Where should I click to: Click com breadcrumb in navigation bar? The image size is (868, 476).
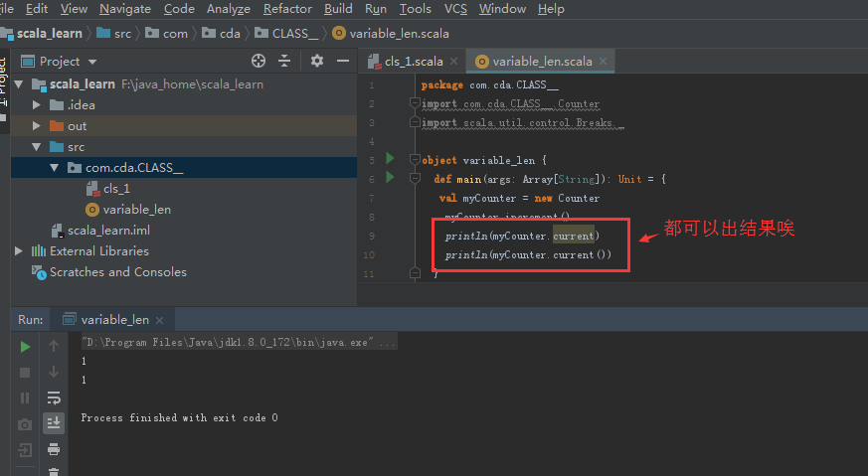[x=167, y=34]
